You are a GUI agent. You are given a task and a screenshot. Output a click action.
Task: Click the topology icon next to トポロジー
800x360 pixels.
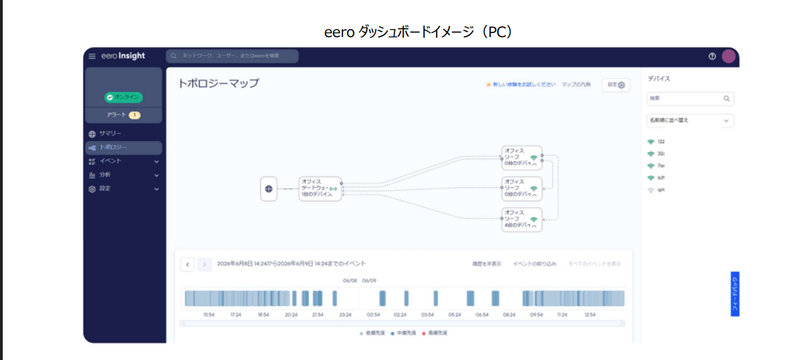(x=92, y=147)
